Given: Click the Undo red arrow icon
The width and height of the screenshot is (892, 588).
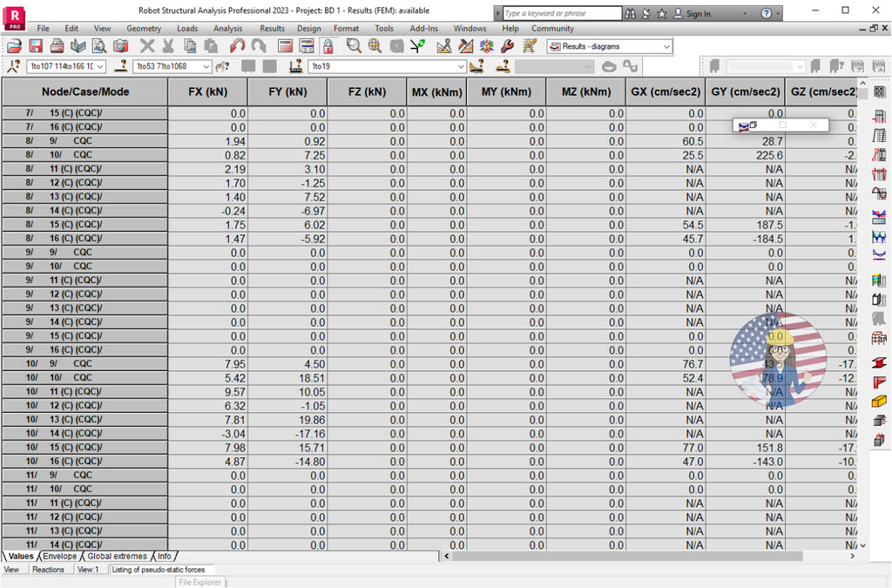Looking at the screenshot, I should click(x=236, y=46).
